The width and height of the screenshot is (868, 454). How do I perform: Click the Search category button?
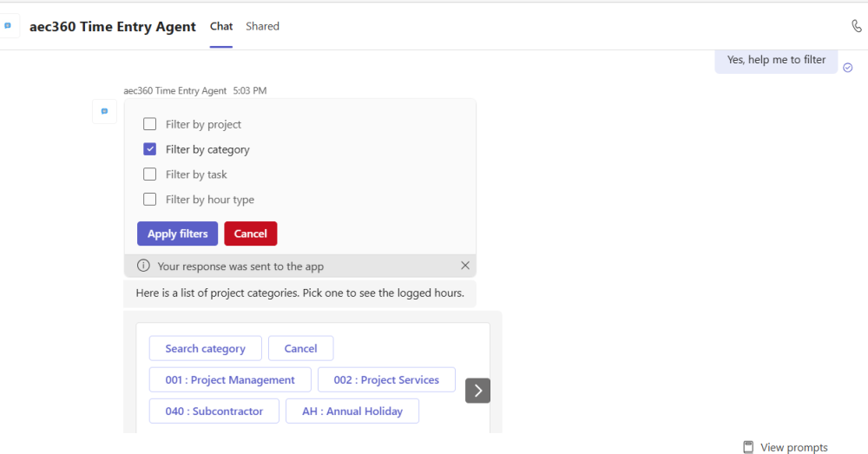(205, 348)
